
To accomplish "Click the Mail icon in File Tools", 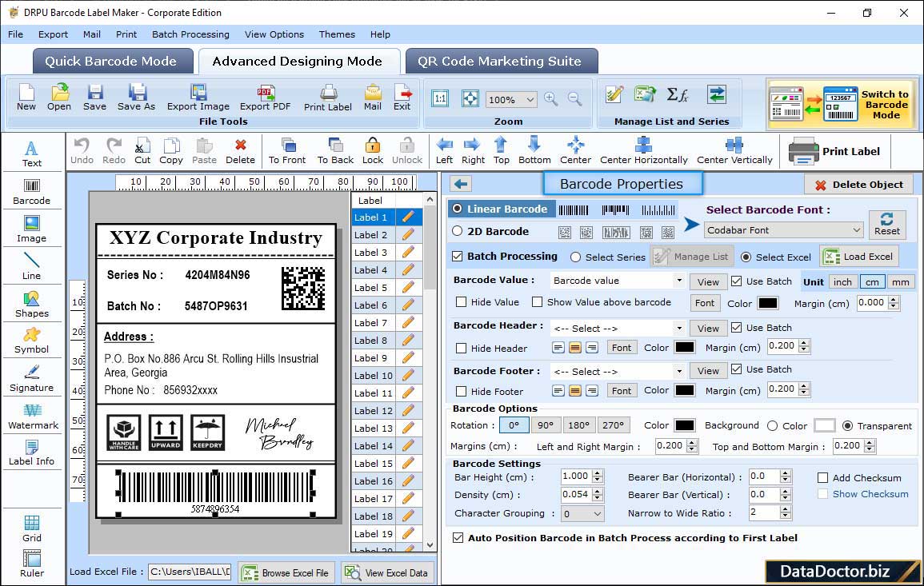I will pyautogui.click(x=373, y=98).
